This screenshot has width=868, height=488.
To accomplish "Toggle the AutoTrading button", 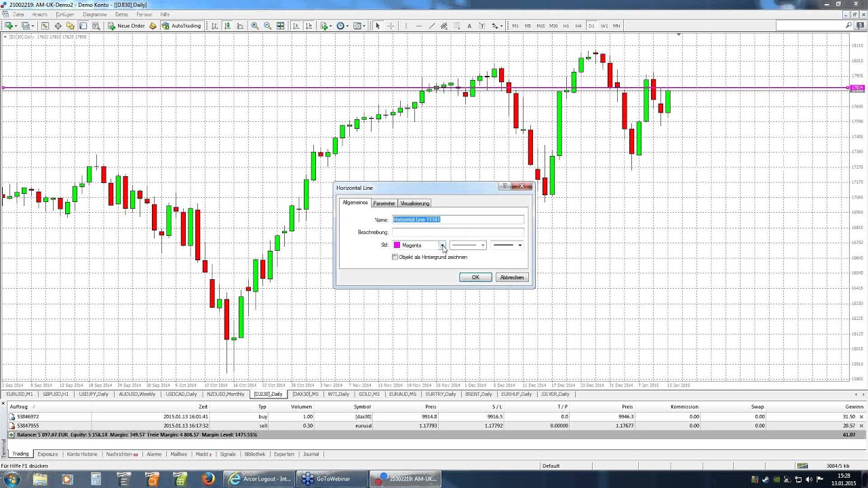I will [x=181, y=26].
